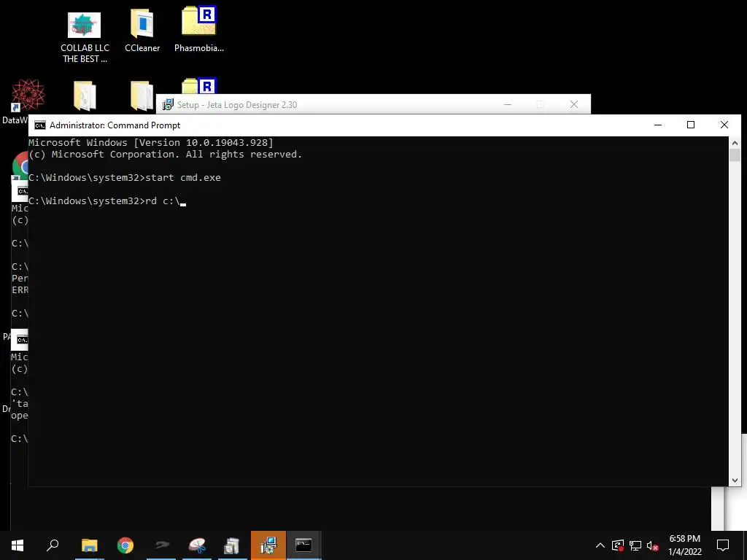Click the security alert tray icon
Viewport: 747px width, 560px height.
click(x=618, y=545)
